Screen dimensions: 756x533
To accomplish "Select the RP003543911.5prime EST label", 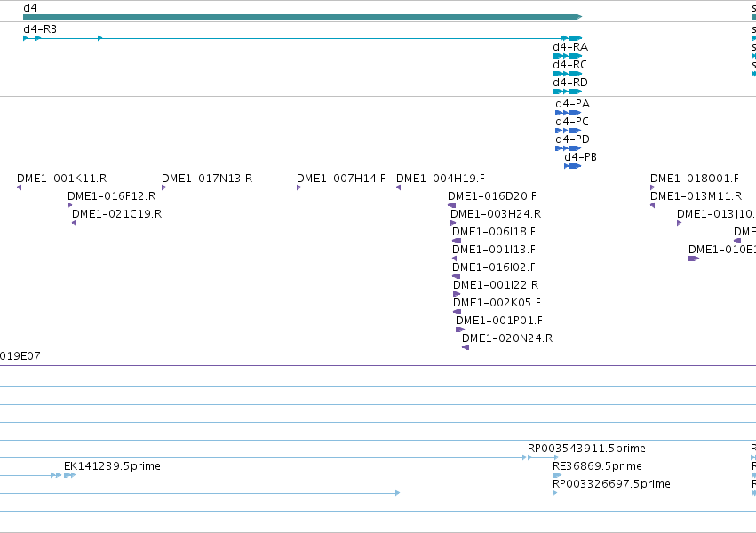I will (x=587, y=449).
